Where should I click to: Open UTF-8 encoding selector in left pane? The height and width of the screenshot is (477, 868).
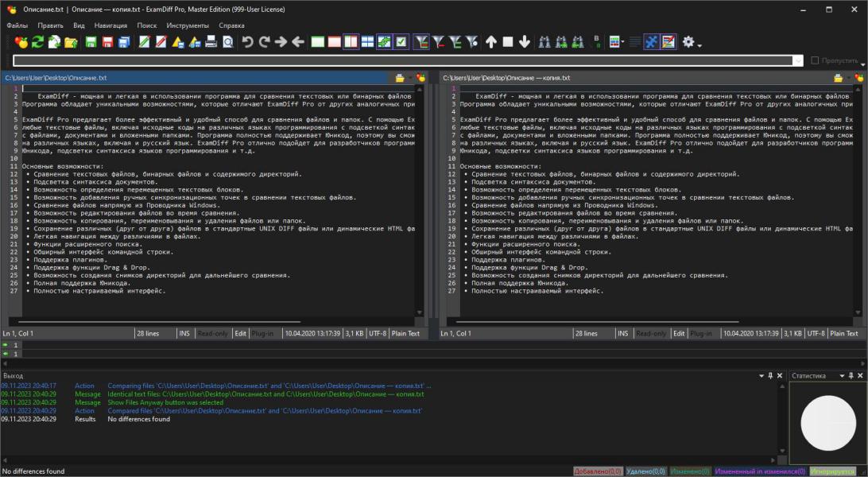click(378, 334)
